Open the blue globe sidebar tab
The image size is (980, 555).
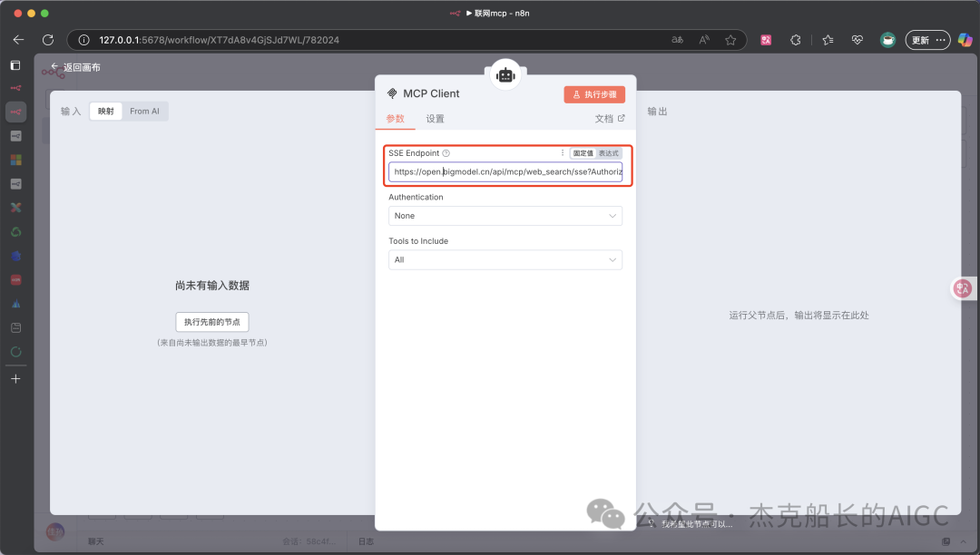[x=15, y=256]
